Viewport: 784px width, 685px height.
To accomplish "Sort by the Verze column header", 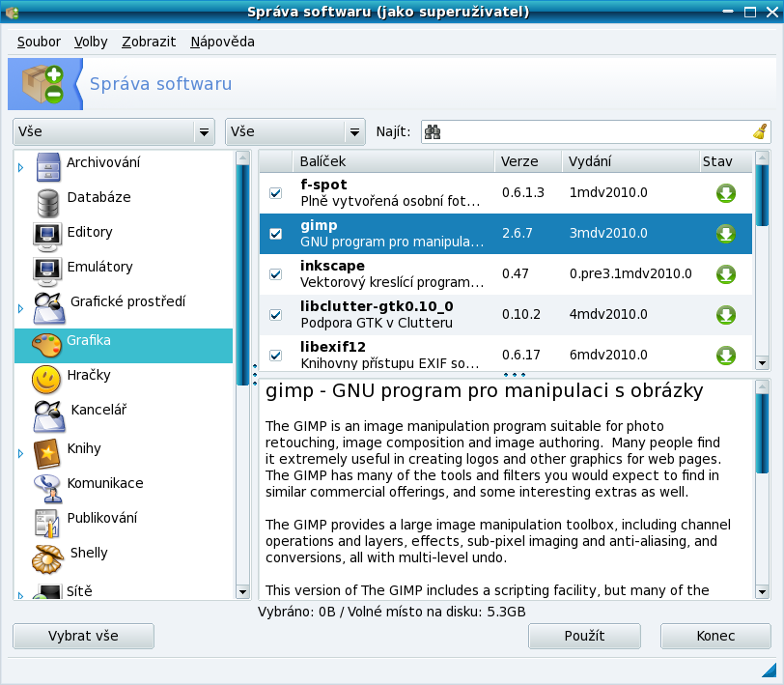I will coord(528,161).
